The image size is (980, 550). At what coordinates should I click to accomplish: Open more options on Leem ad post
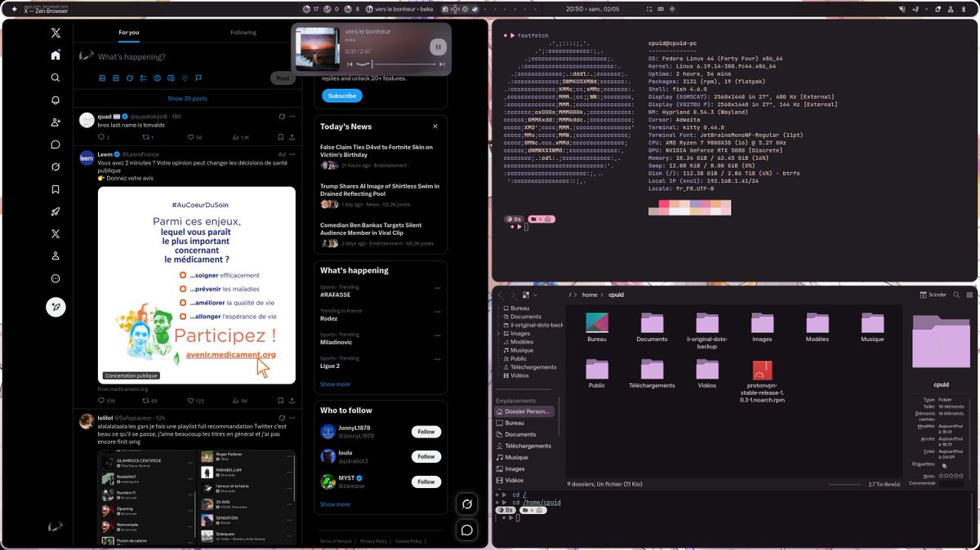pyautogui.click(x=292, y=153)
